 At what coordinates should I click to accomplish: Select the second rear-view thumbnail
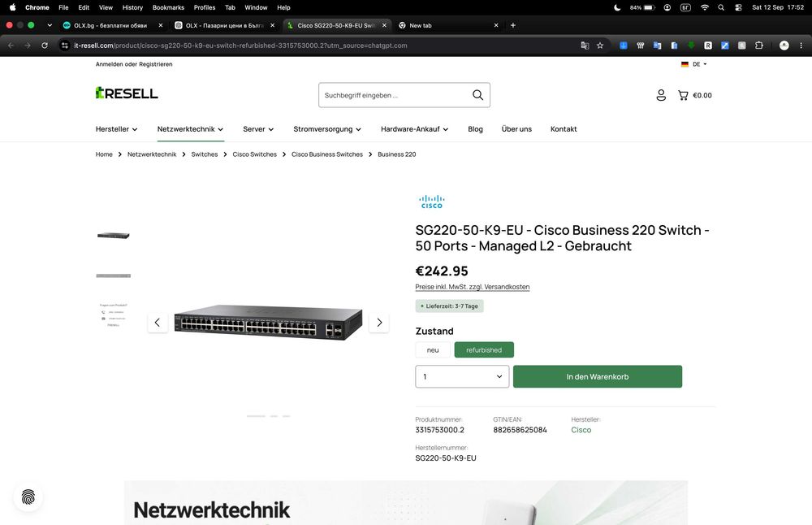[114, 276]
